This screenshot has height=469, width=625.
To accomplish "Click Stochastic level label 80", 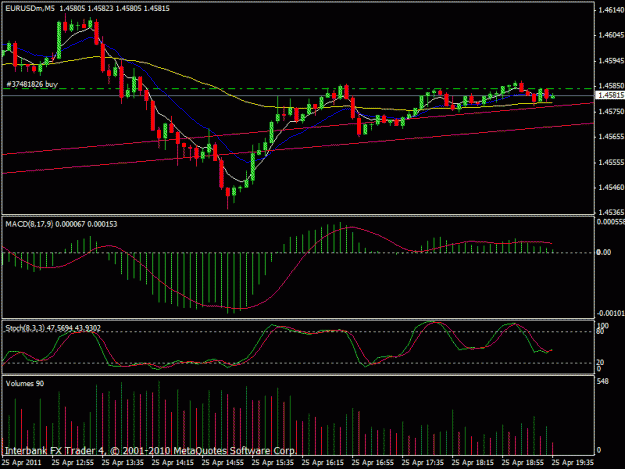I will pos(600,332).
